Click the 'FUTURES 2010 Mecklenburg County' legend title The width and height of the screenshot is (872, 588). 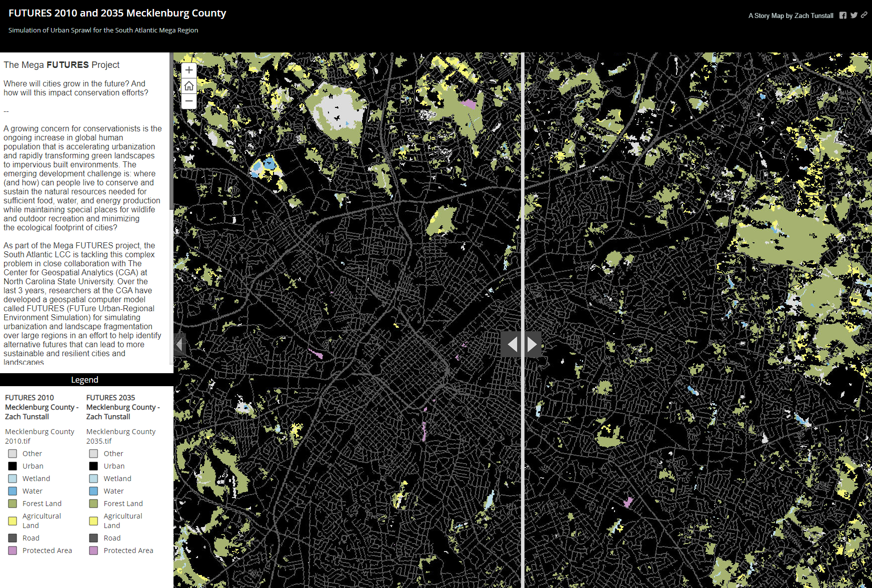42,407
